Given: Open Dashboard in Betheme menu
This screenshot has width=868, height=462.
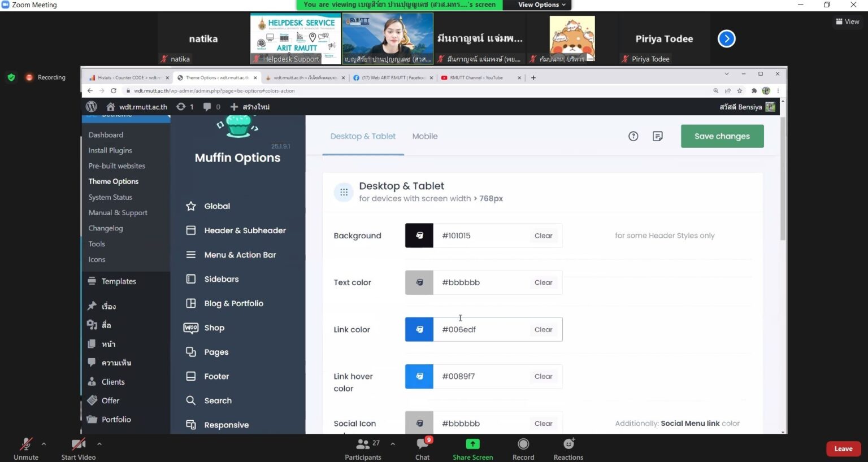Looking at the screenshot, I should 106,135.
